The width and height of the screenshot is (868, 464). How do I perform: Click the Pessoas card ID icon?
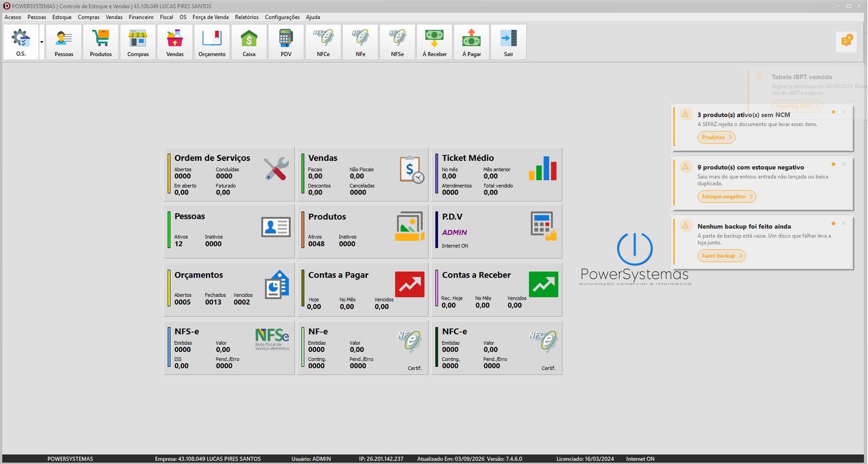[x=276, y=227]
